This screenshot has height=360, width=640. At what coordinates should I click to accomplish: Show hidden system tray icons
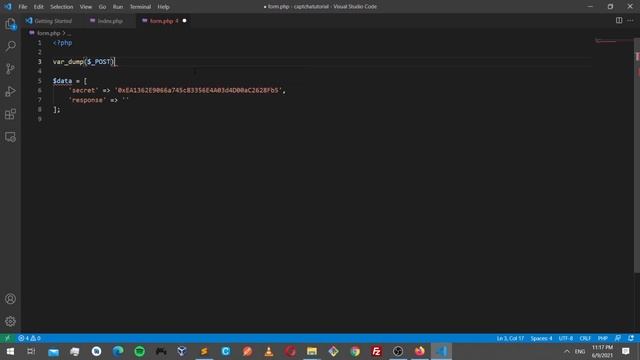(x=567, y=351)
